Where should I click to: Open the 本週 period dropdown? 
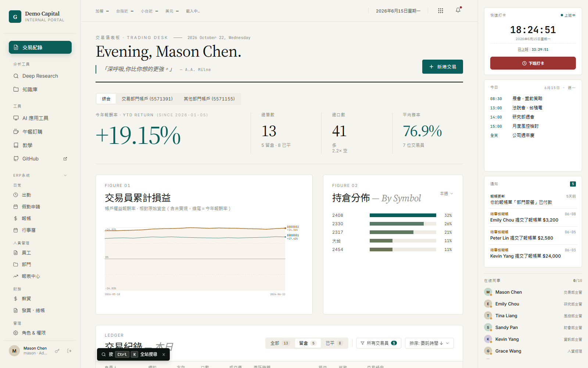(447, 194)
